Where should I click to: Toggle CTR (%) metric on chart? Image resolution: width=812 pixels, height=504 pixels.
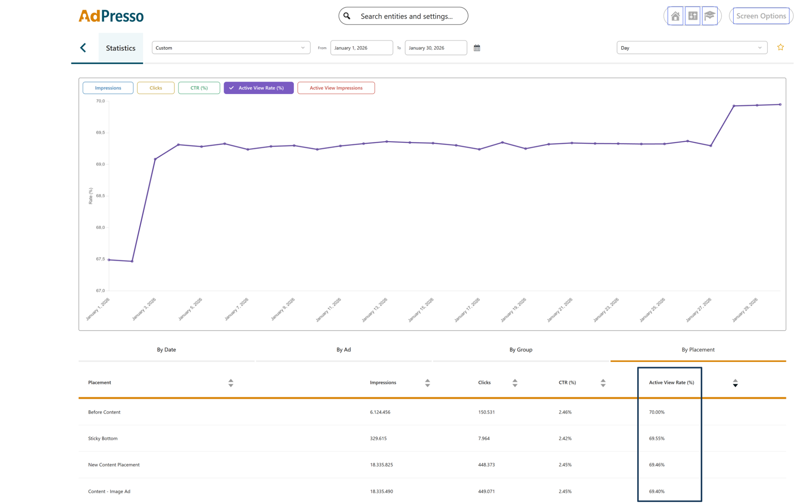pyautogui.click(x=199, y=88)
